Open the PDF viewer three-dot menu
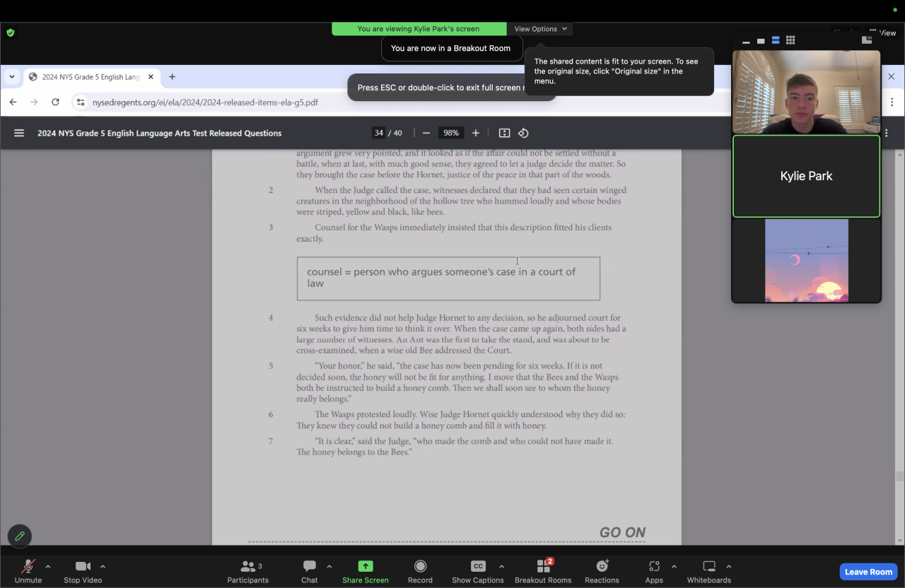 click(887, 133)
